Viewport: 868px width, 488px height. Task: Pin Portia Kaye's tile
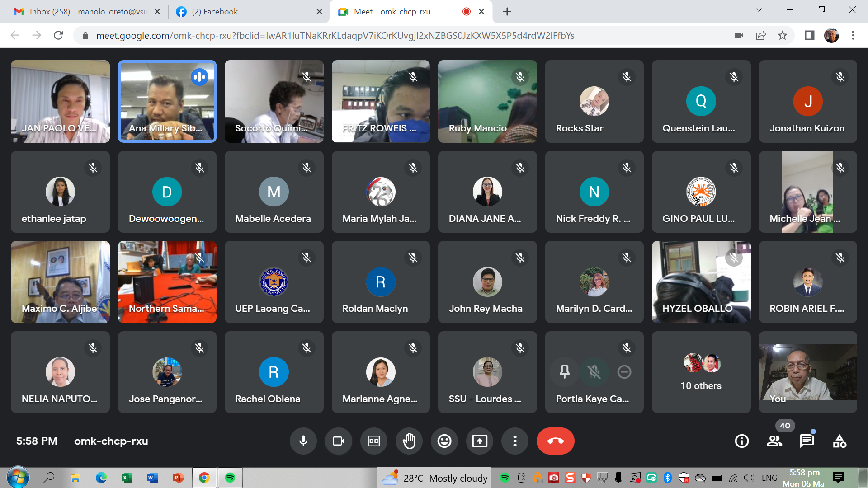click(x=565, y=372)
